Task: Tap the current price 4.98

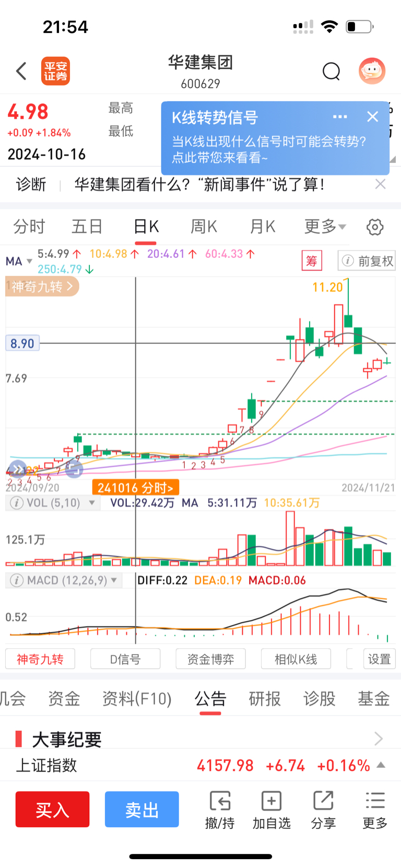Action: [x=28, y=112]
